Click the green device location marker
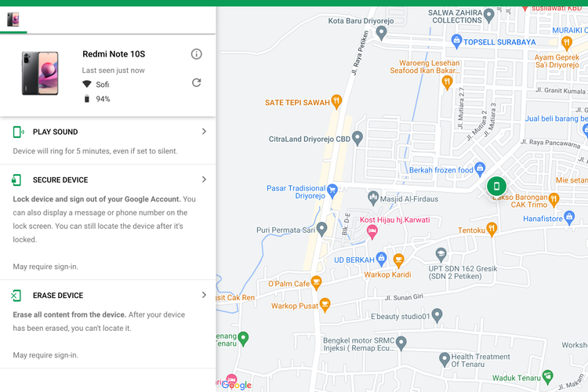The height and width of the screenshot is (392, 588). (495, 186)
